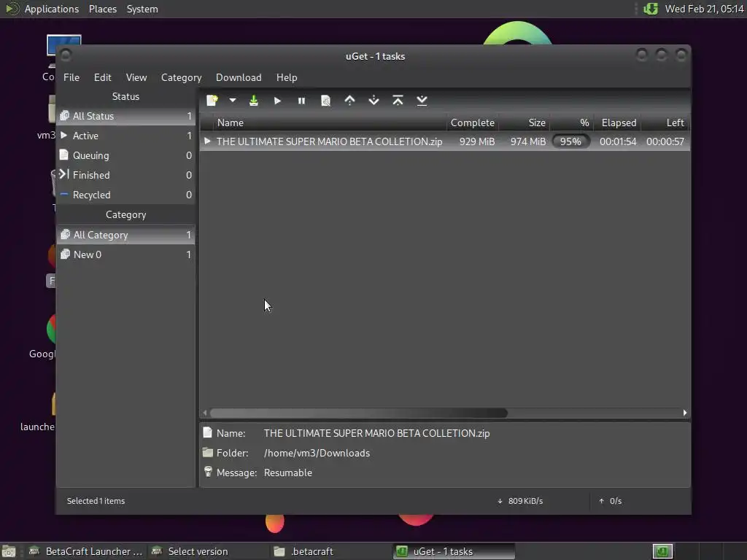
Task: Sort by the Elapsed column header
Action: (x=617, y=122)
